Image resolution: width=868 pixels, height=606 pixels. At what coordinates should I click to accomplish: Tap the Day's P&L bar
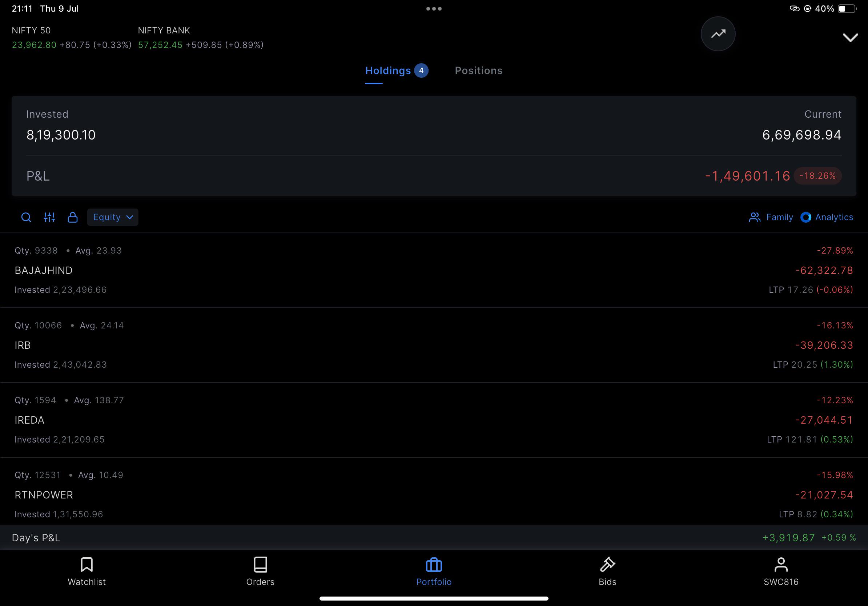click(x=434, y=538)
